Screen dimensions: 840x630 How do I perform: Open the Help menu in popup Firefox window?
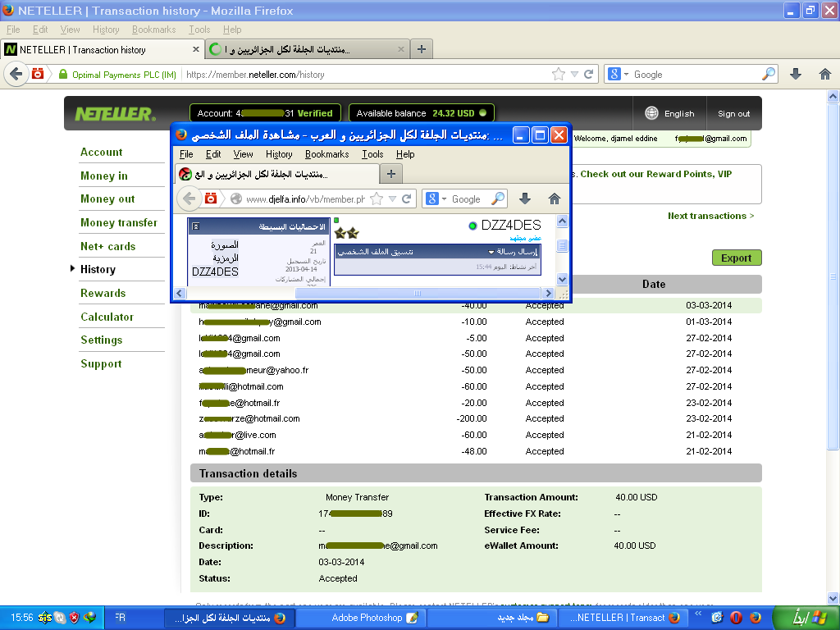coord(405,154)
